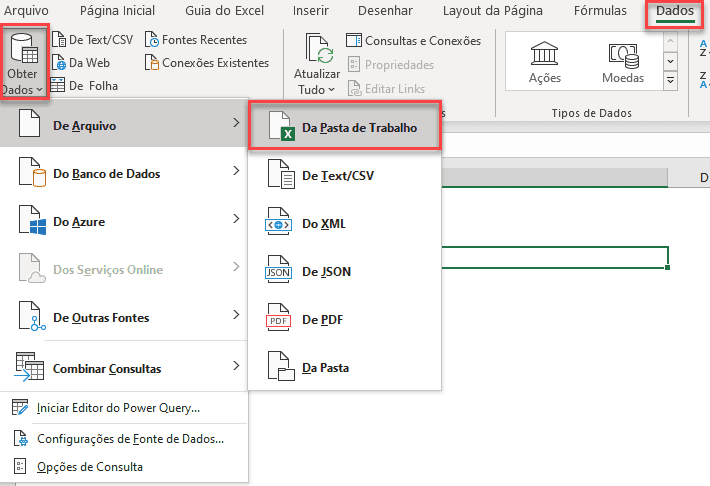Select Da Pasta in the submenu

click(345, 366)
